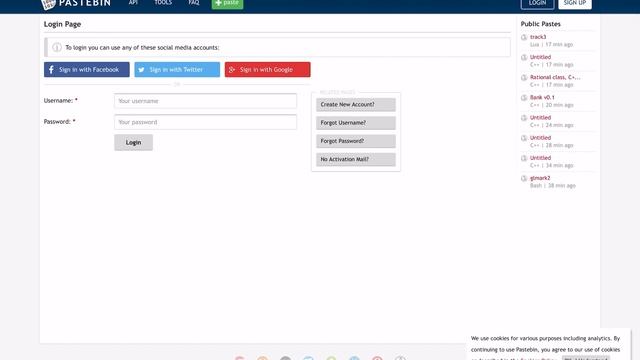Open the Bank v0.1 paste
The width and height of the screenshot is (640, 360).
(x=542, y=97)
